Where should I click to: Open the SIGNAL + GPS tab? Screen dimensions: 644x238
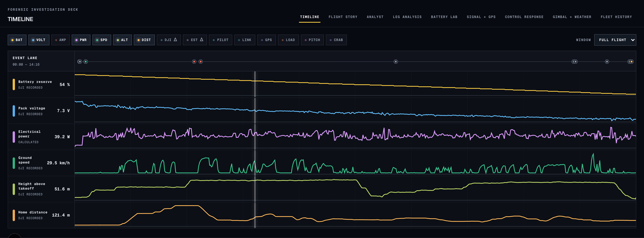pos(481,17)
